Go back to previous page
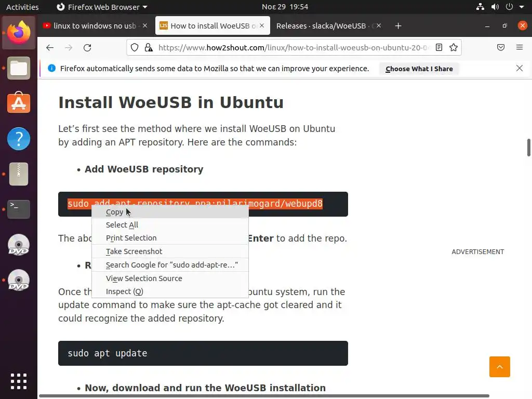Screen dimensions: 532x399 pyautogui.click(x=50, y=47)
